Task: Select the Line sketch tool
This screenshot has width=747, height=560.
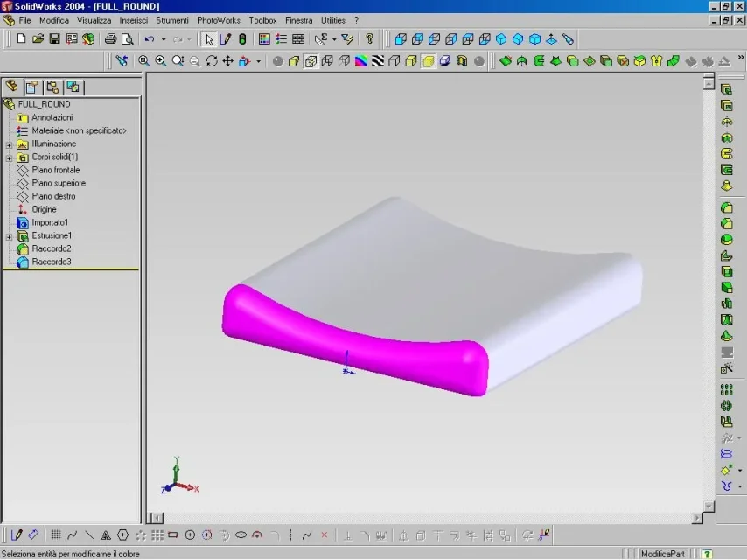Action: 89,535
